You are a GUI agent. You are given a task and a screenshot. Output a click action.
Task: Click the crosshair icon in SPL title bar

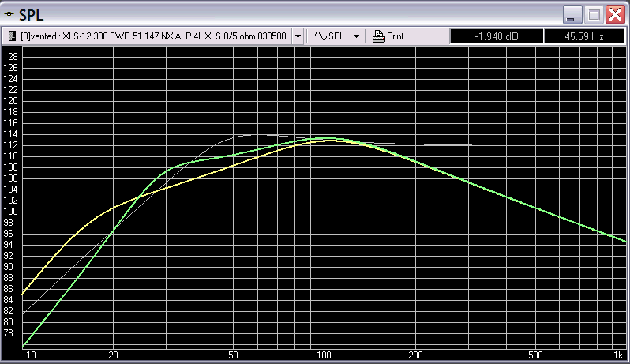(x=9, y=14)
